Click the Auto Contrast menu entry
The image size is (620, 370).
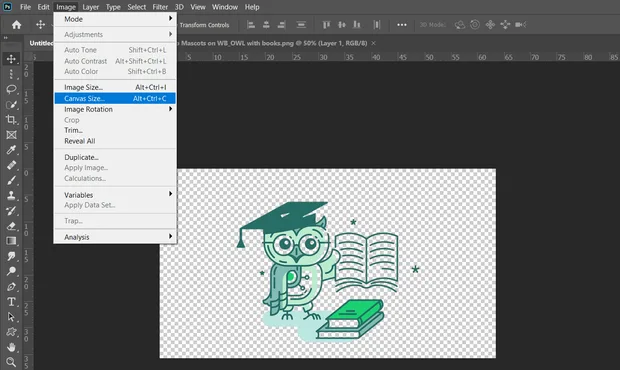[115, 61]
